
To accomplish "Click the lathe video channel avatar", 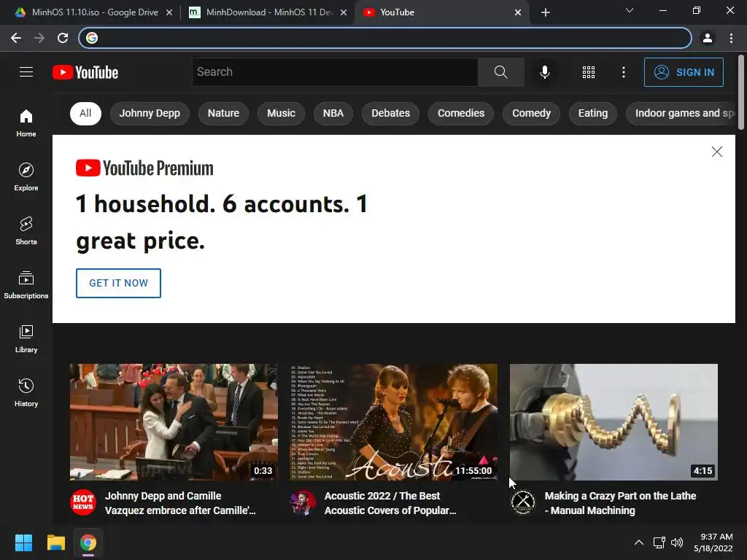I will click(522, 502).
